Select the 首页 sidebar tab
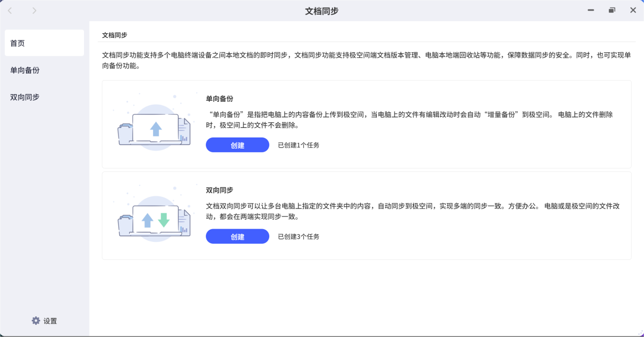This screenshot has width=644, height=337. point(44,43)
